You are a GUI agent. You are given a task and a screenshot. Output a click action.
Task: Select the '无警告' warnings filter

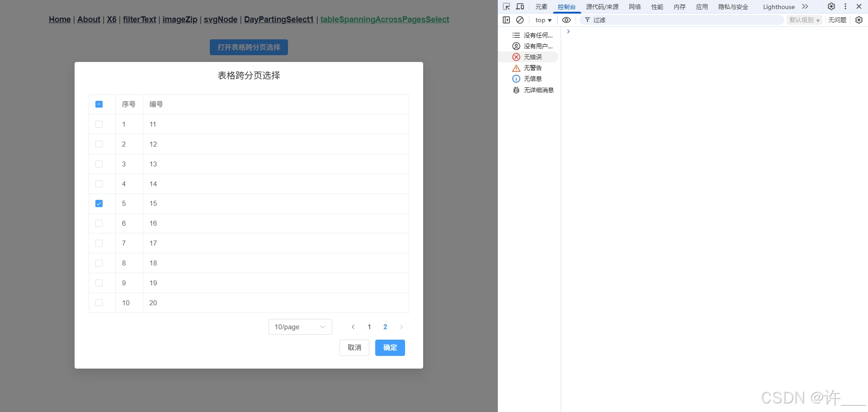[x=528, y=68]
